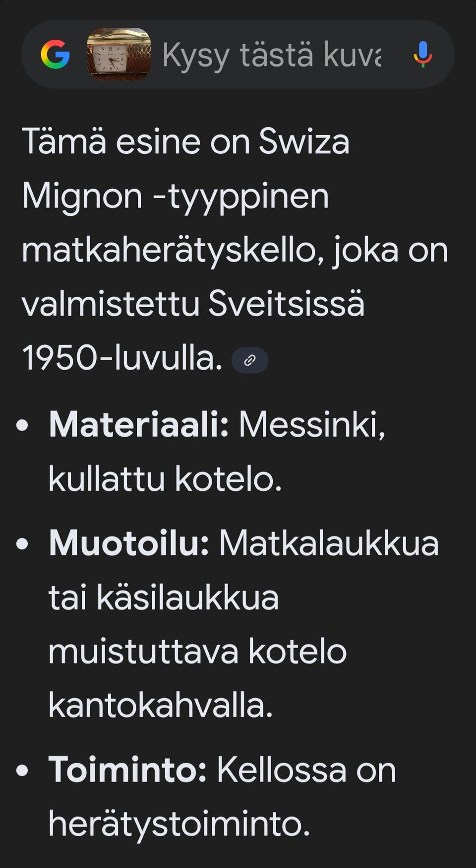Viewport: 476px width, 868px height.
Task: Tap the Kysy tästä kuvasta search field
Action: (273, 55)
